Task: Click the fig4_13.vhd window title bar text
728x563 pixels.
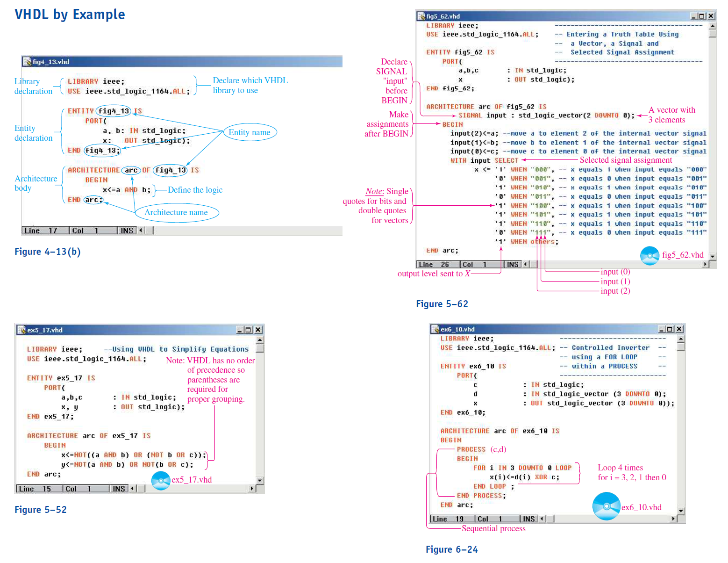Action: point(51,62)
